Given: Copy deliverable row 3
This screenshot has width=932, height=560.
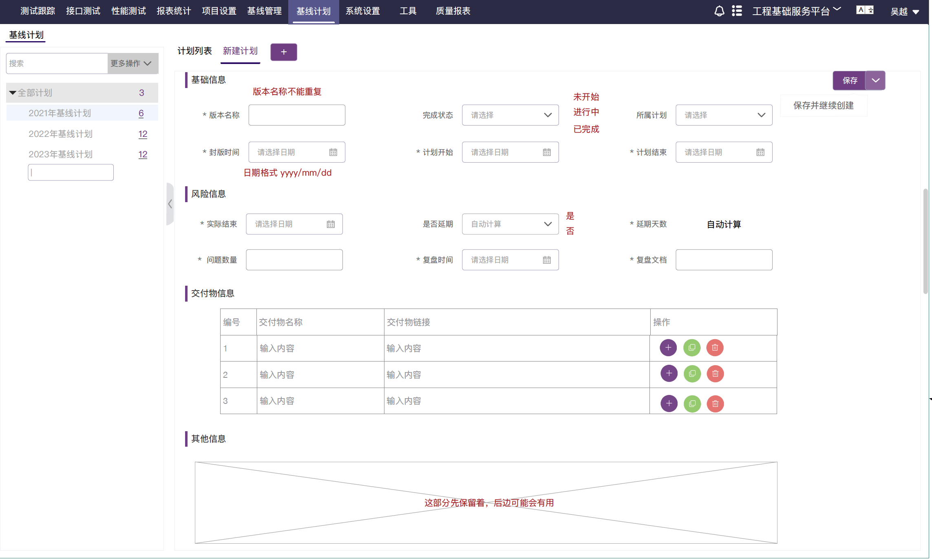Looking at the screenshot, I should pos(692,404).
